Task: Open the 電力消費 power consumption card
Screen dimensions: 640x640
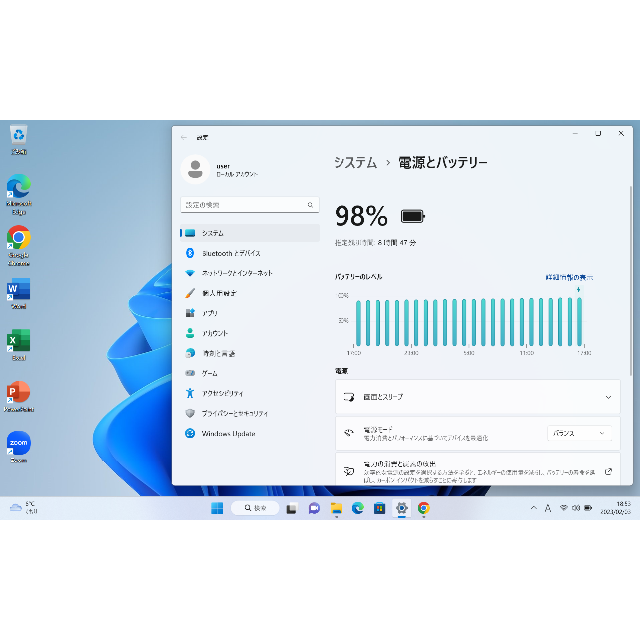Action: click(478, 469)
